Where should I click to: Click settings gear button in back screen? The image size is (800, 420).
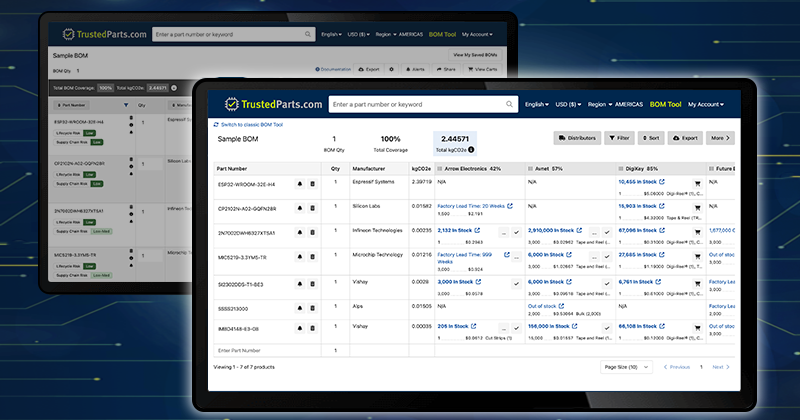[391, 69]
